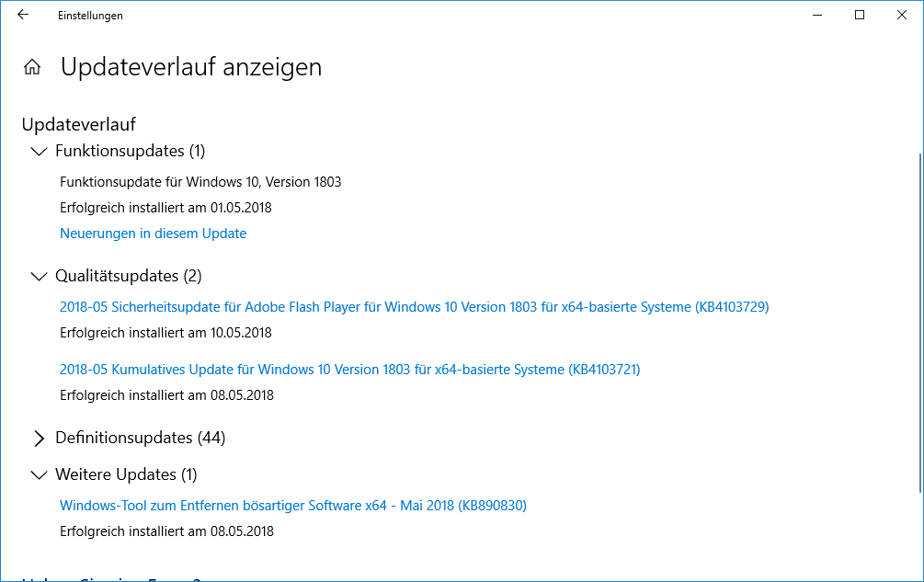This screenshot has width=924, height=582.
Task: Open Settings home via house icon
Action: (32, 67)
